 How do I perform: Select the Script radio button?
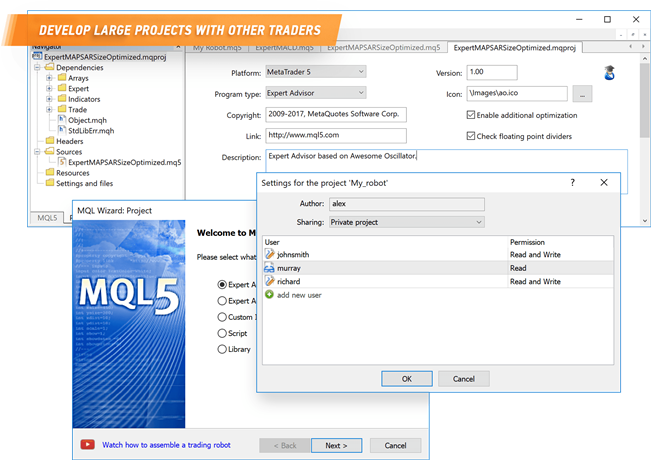(x=222, y=332)
